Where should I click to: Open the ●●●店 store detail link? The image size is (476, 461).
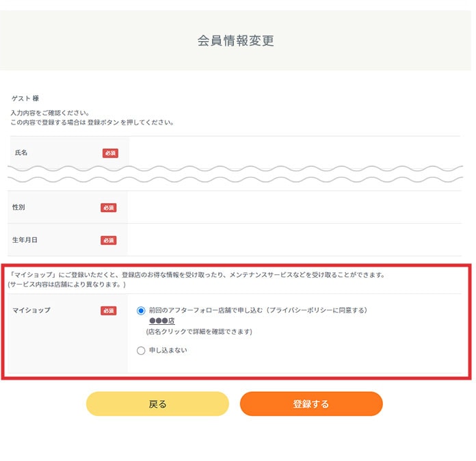click(162, 321)
